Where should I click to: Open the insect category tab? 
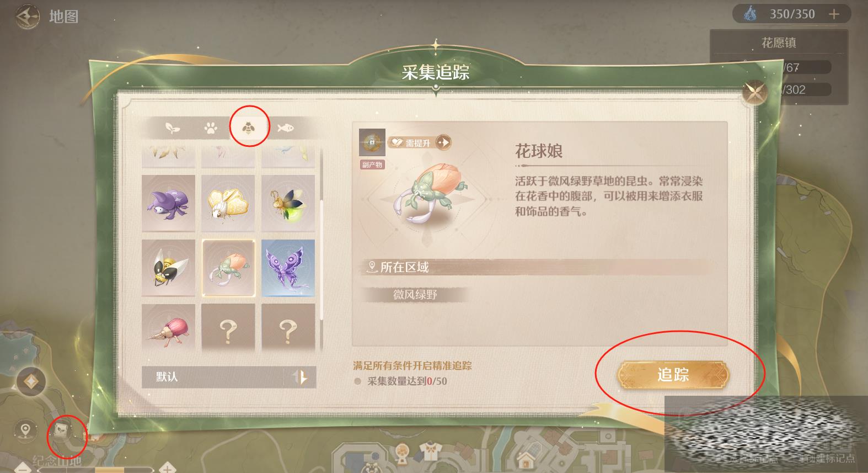248,128
